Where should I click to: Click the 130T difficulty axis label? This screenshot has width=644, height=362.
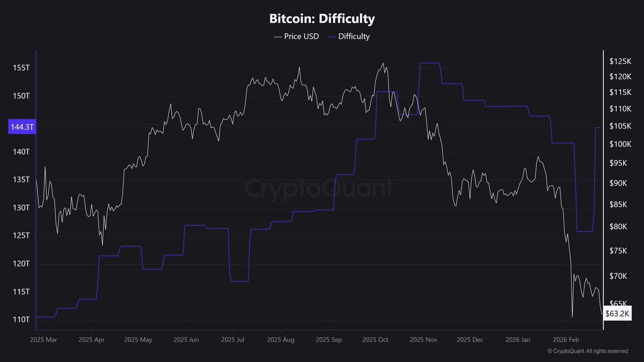click(21, 208)
